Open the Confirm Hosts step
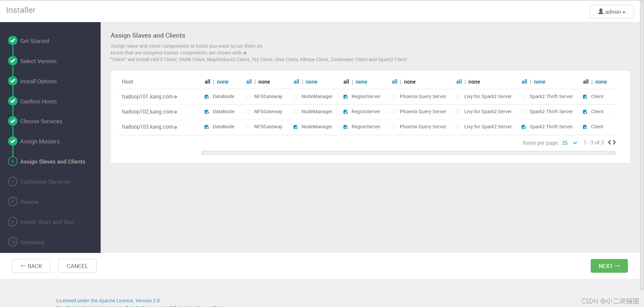This screenshot has height=307, width=644. pyautogui.click(x=38, y=101)
